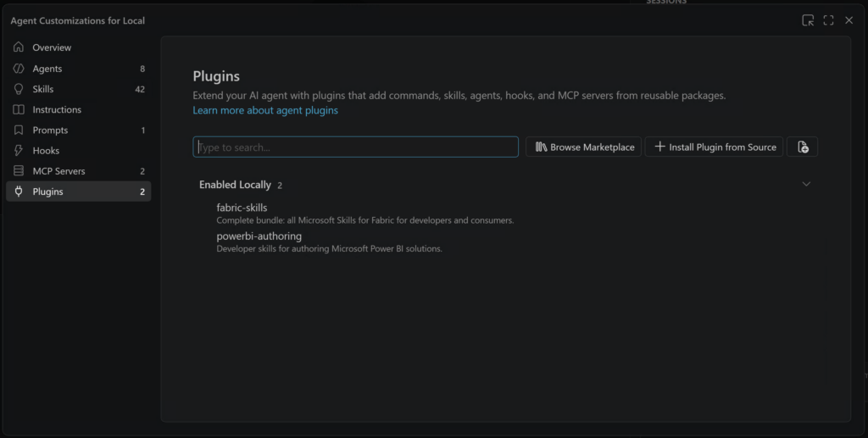Viewport: 868px width, 438px height.
Task: Click the Instructions book icon
Action: click(19, 109)
